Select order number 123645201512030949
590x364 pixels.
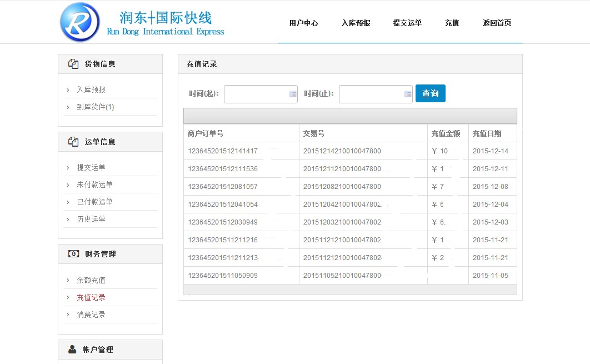(223, 222)
